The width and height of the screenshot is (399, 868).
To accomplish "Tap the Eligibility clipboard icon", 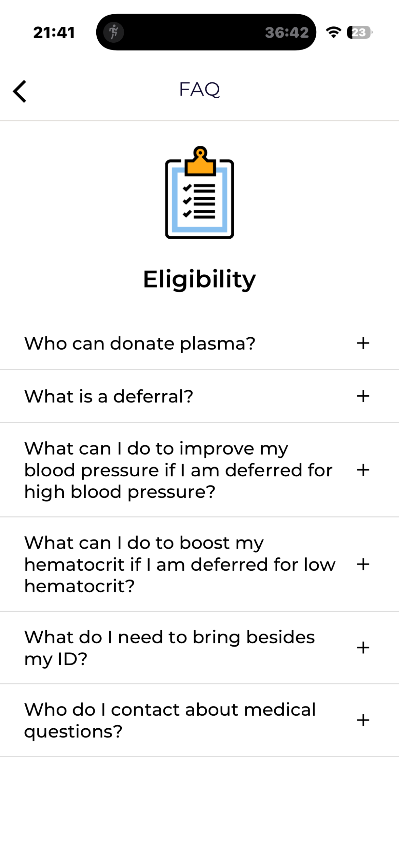I will [199, 192].
